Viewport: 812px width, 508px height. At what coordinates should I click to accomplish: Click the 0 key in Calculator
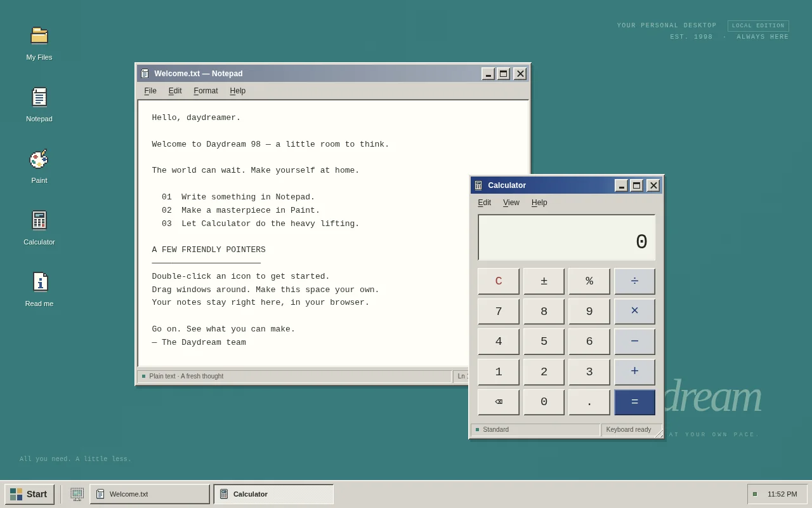544,402
